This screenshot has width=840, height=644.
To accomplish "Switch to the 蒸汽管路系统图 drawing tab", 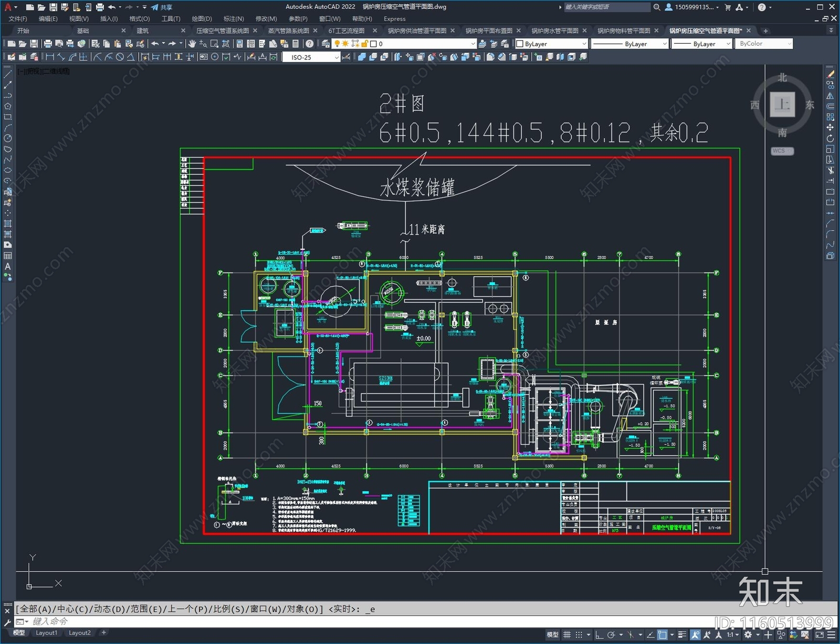I will [288, 30].
